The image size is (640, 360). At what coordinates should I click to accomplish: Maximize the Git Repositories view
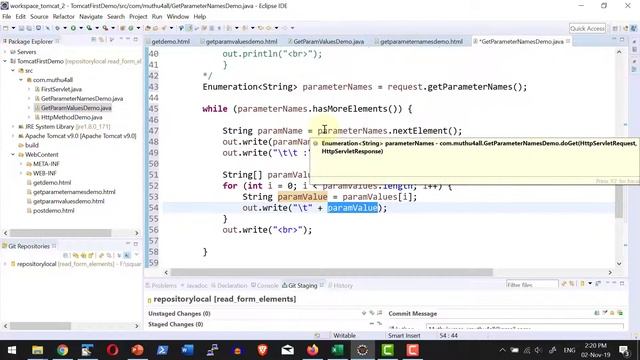tap(136, 244)
